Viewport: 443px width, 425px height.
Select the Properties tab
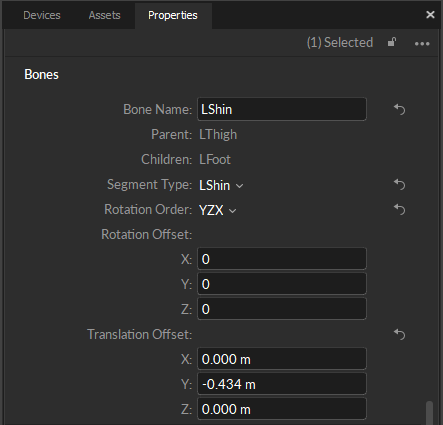coord(173,15)
